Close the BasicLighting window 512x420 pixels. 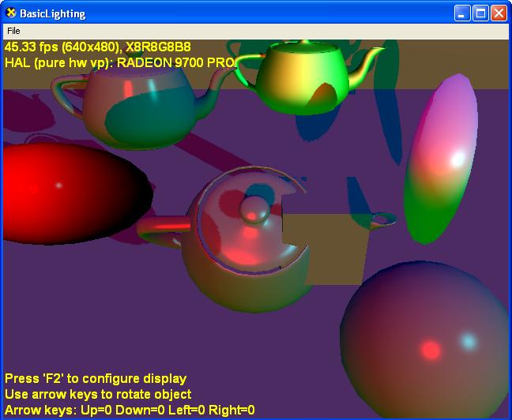(499, 13)
